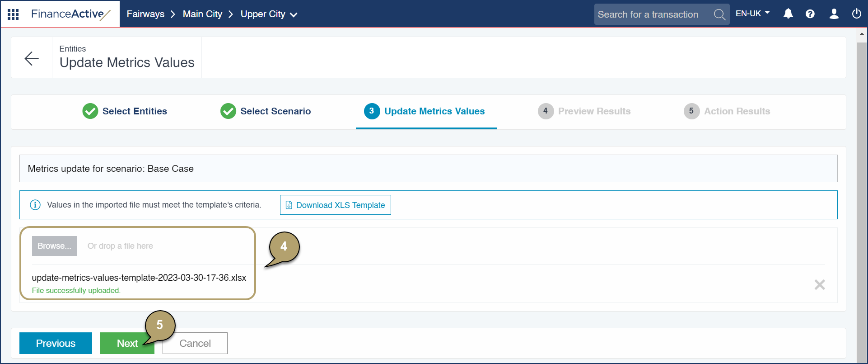Image resolution: width=868 pixels, height=364 pixels.
Task: Remove uploaded file with the X icon
Action: (819, 284)
